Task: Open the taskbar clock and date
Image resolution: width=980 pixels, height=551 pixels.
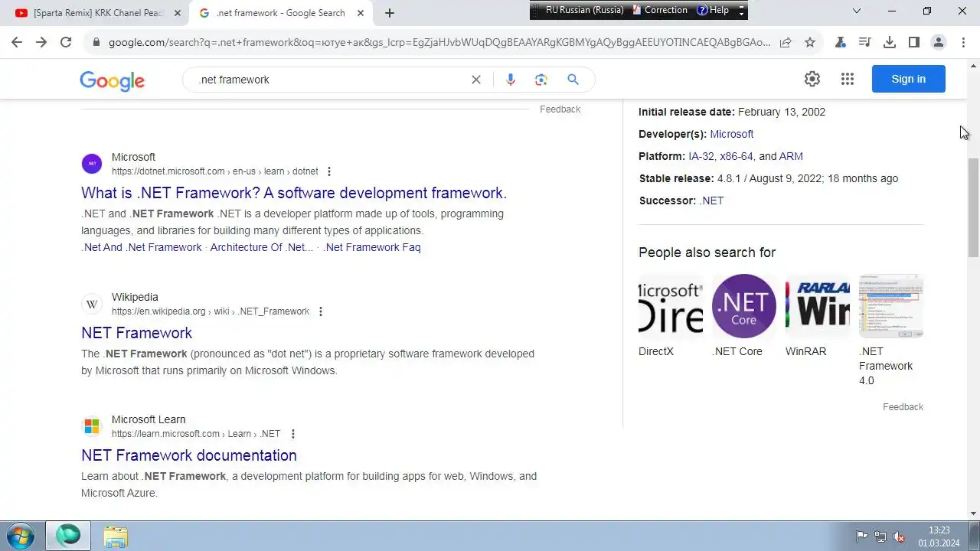Action: (x=939, y=536)
